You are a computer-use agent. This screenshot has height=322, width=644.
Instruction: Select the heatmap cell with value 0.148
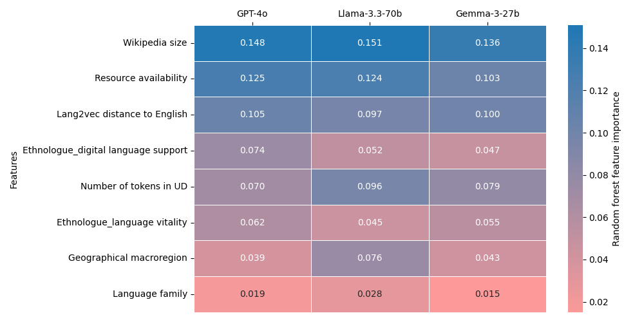tap(252, 43)
